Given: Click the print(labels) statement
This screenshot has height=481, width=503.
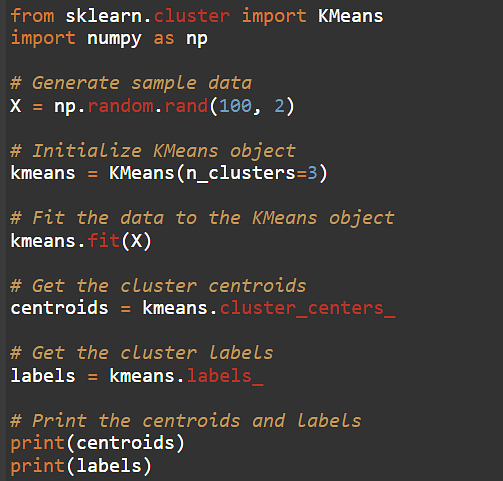Looking at the screenshot, I should pyautogui.click(x=81, y=466).
